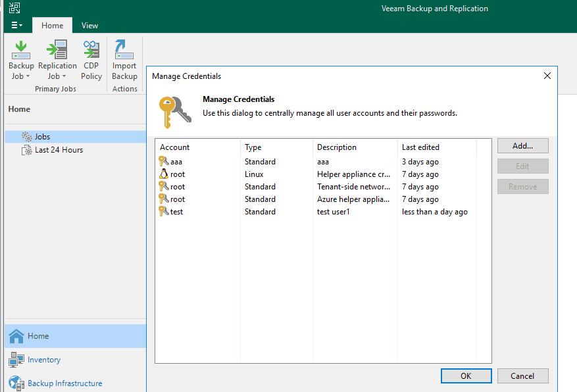Viewport: 577px width, 392px height.
Task: Open the Inventory navigation pane
Action: (x=76, y=360)
